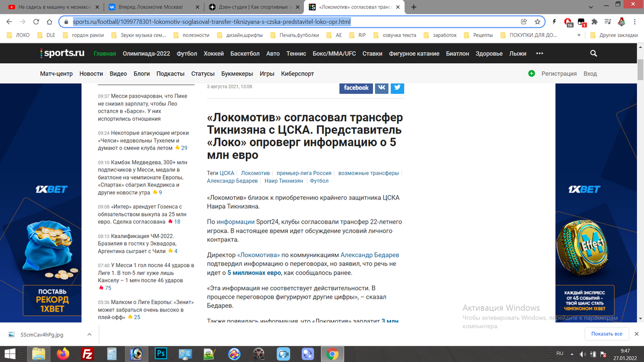Go back using the browser back arrow
This screenshot has width=644, height=362.
pos(9,22)
